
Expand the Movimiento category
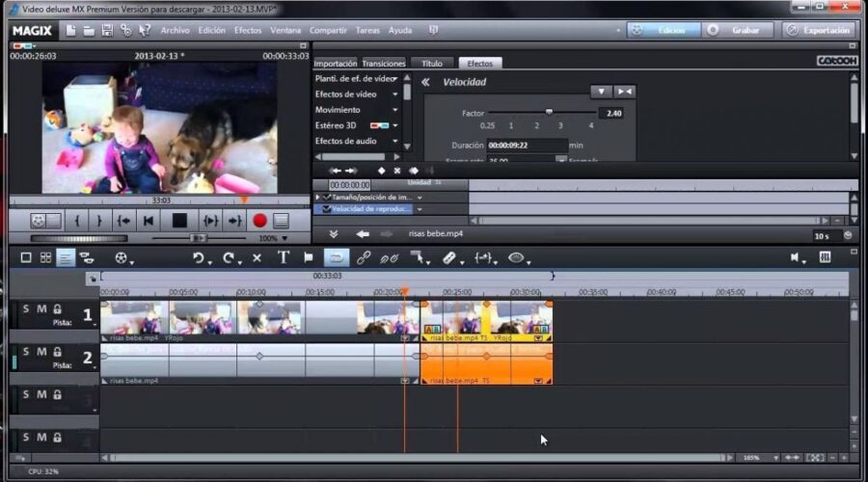coord(394,110)
